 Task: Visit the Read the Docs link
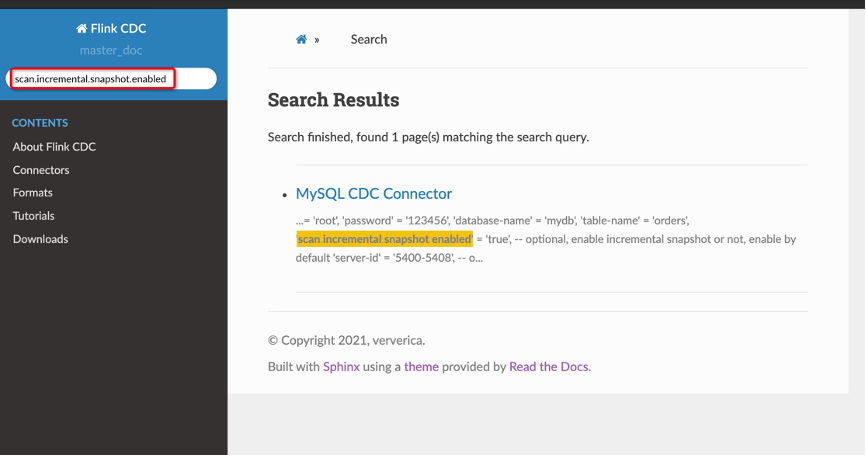click(549, 367)
